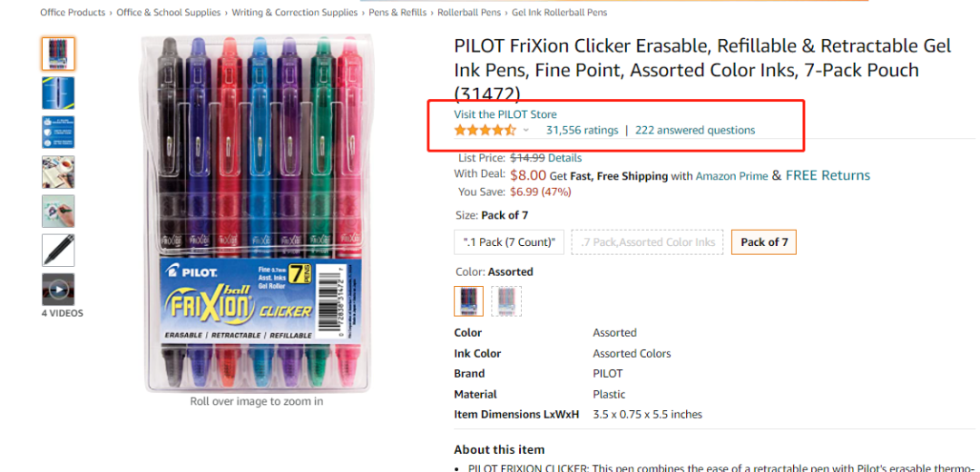Click the star rating icons
Screen dimensions: 980x472
click(x=485, y=130)
